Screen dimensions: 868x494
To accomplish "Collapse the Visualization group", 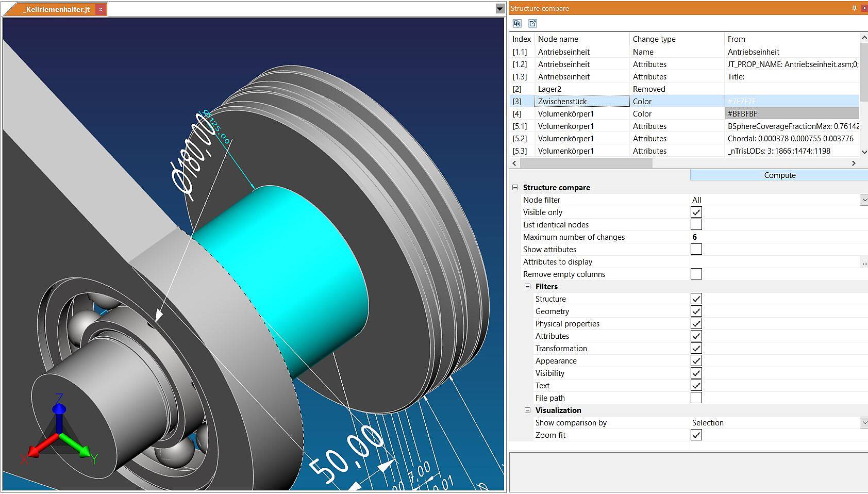I will pyautogui.click(x=528, y=410).
